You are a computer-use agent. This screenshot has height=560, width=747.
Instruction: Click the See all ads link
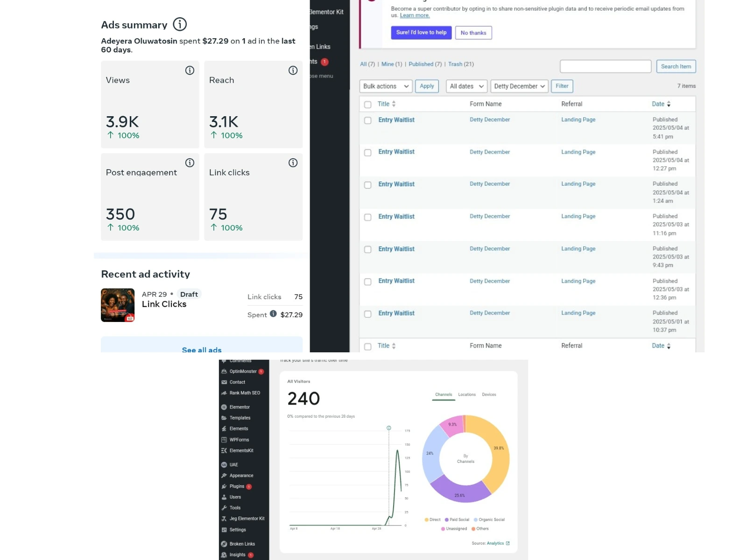(x=202, y=350)
